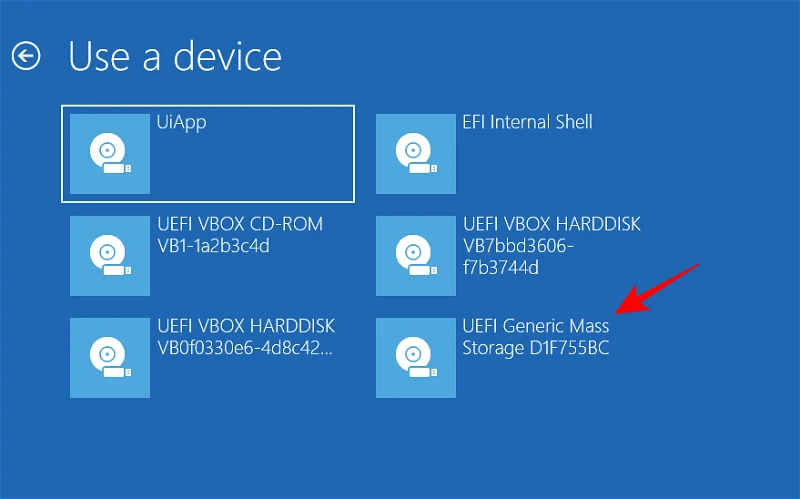Choose the EFI Internal Shell label
The width and height of the screenshot is (800, 499).
click(x=527, y=123)
